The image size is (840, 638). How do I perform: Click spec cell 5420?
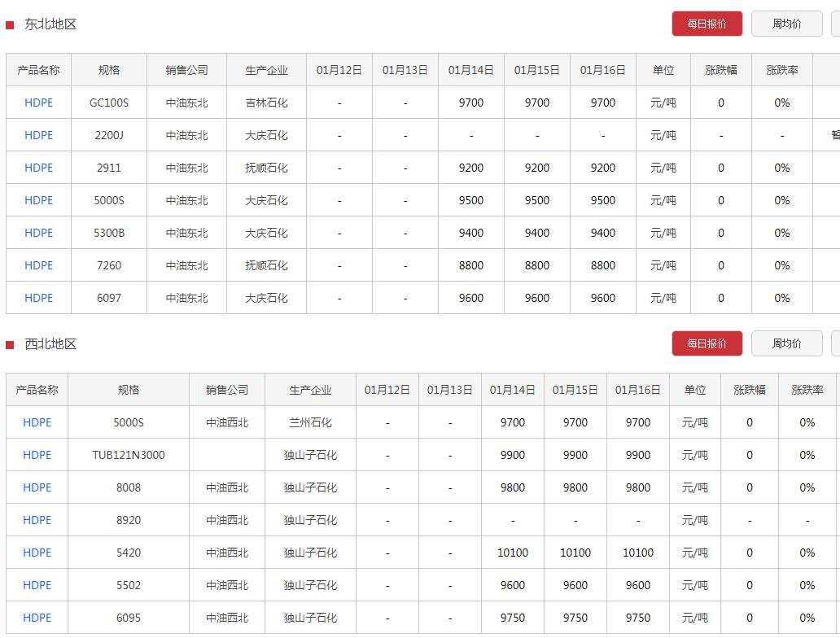point(129,553)
